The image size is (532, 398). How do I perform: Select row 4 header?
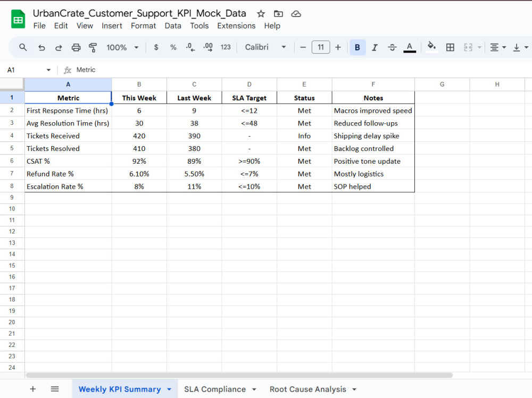click(x=12, y=136)
